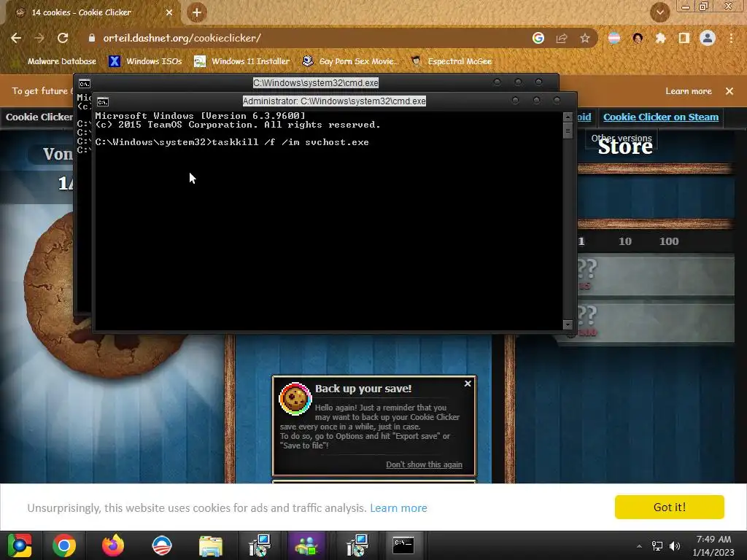Bookmark this page with the star icon
Viewport: 747px width, 560px height.
coord(585,38)
